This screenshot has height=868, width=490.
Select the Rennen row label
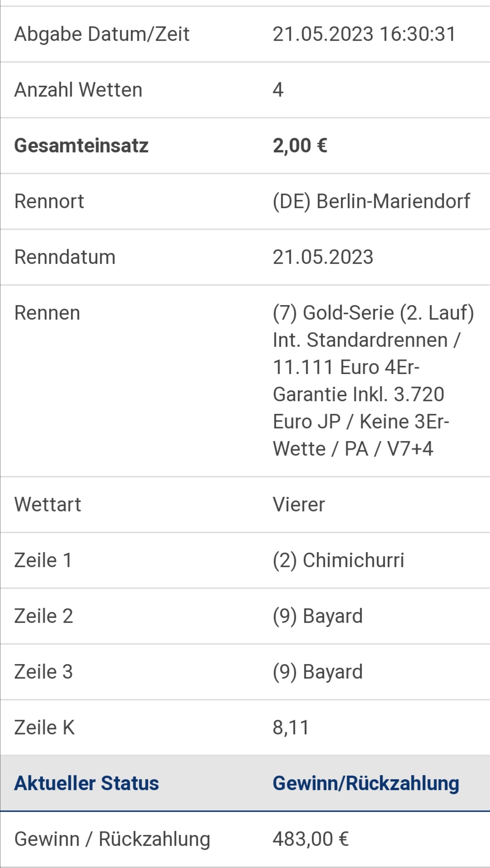coord(47,313)
